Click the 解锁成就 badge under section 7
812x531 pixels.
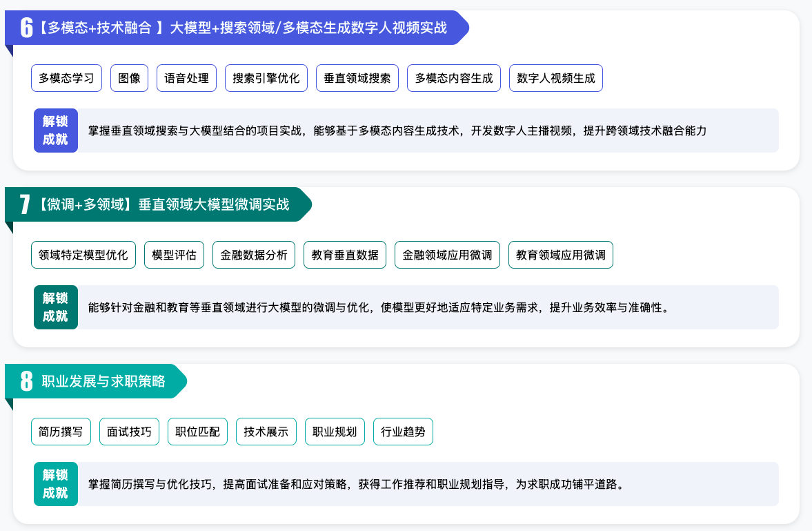pos(55,307)
